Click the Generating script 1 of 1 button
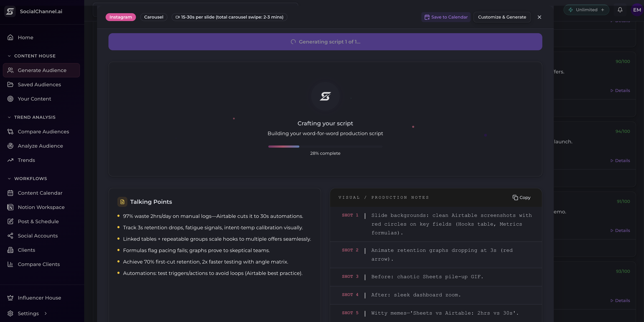The image size is (644, 322). click(325, 42)
